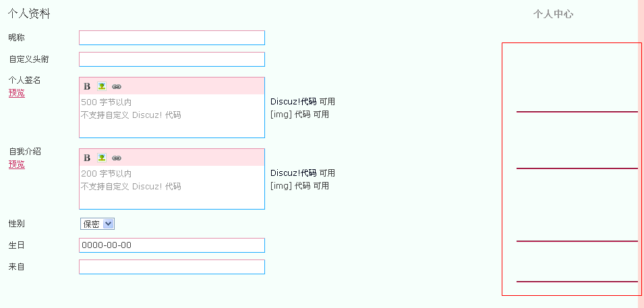The image size is (644, 308).
Task: Focus the 自定义头衔 text field
Action: 172,59
